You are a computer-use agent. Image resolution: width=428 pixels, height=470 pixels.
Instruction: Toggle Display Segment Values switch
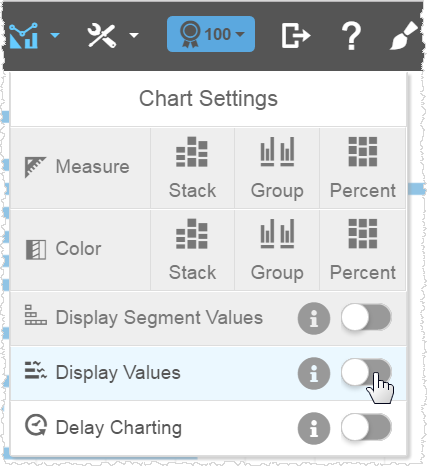click(366, 317)
